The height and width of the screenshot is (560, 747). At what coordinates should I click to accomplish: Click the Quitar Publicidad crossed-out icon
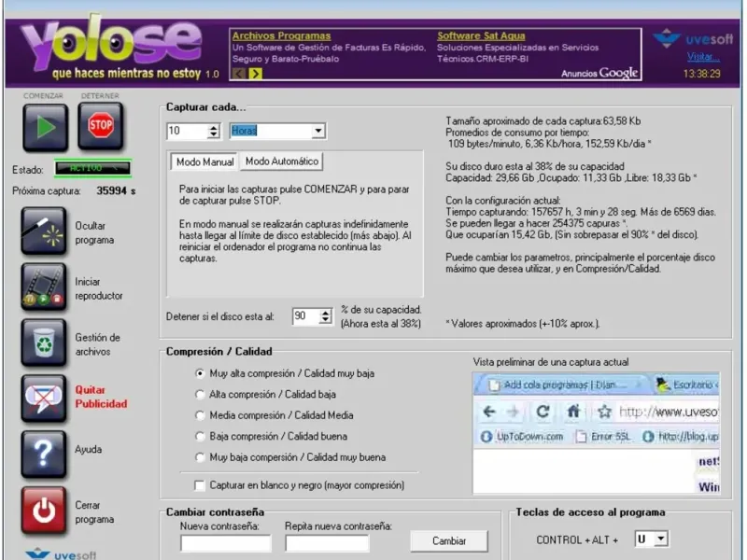coord(43,399)
